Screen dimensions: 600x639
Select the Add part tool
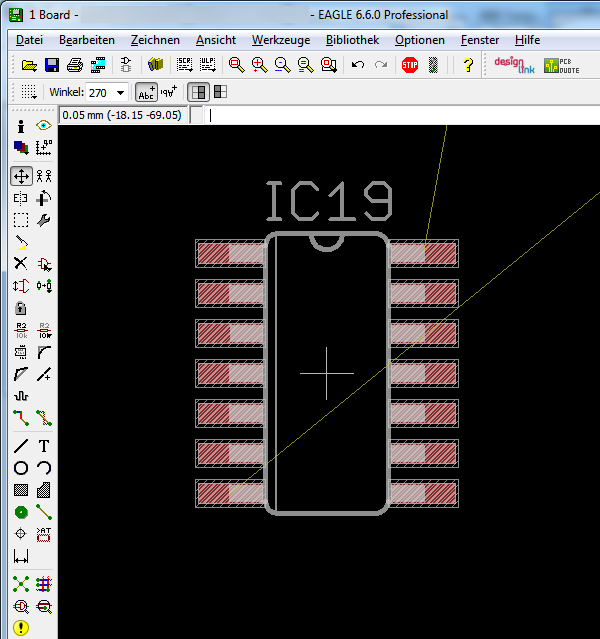coord(44,264)
